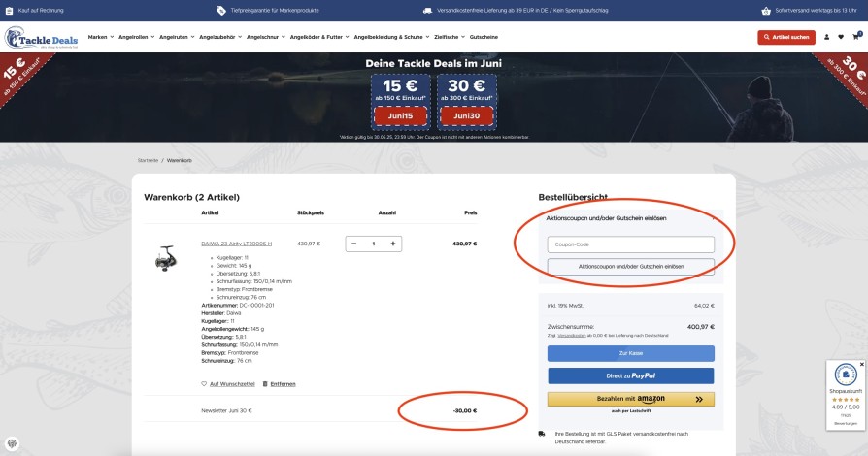Click the Tiefpreisgarantie tag icon
The width and height of the screenshot is (868, 456).
220,11
